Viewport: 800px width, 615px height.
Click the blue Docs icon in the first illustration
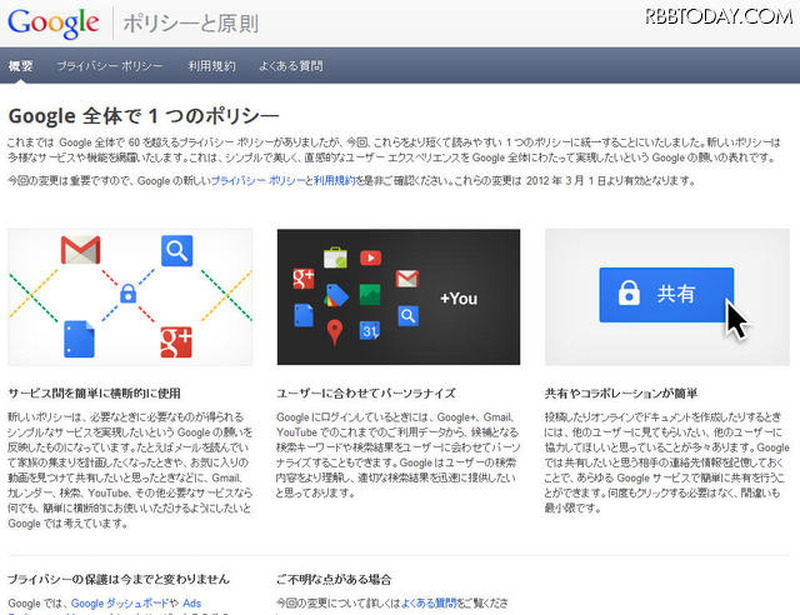(x=80, y=338)
